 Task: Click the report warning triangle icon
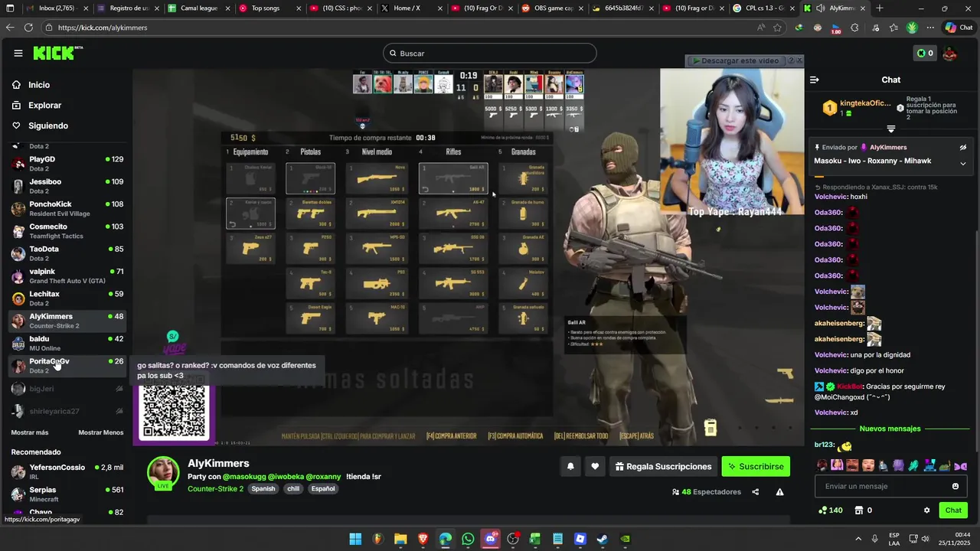point(779,492)
